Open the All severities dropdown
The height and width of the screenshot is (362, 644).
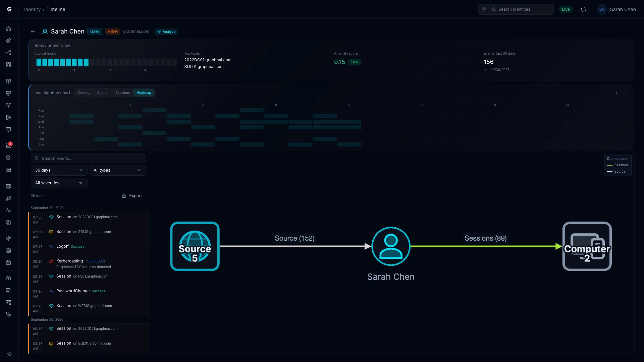coord(59,183)
